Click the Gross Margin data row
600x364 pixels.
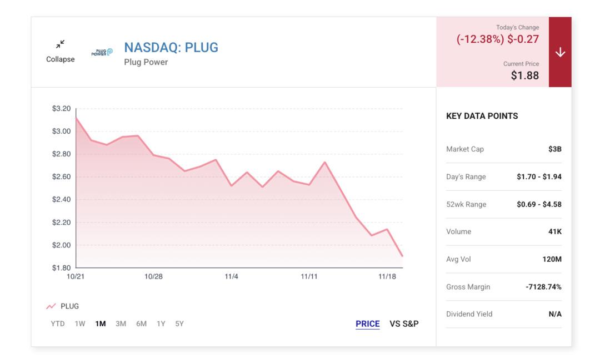pyautogui.click(x=503, y=287)
